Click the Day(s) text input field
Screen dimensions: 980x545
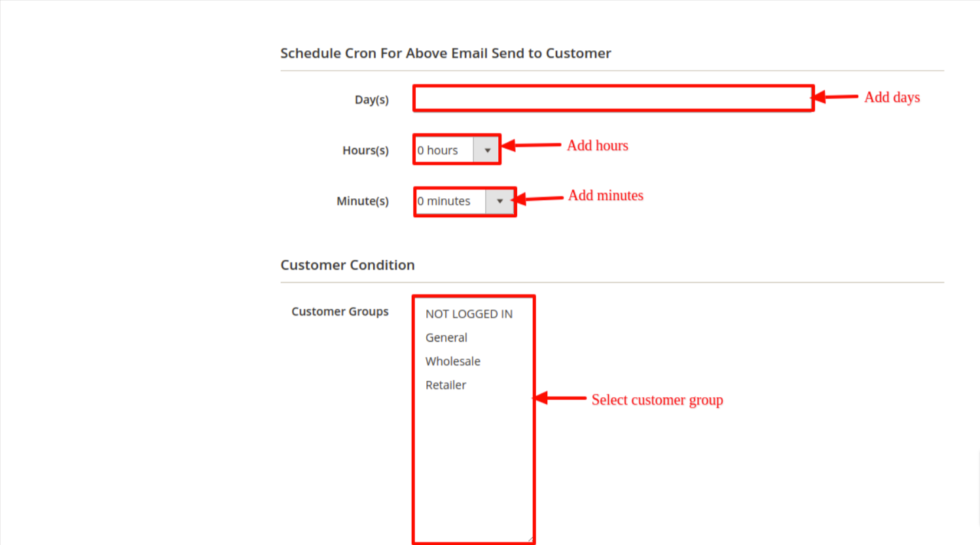click(x=613, y=99)
